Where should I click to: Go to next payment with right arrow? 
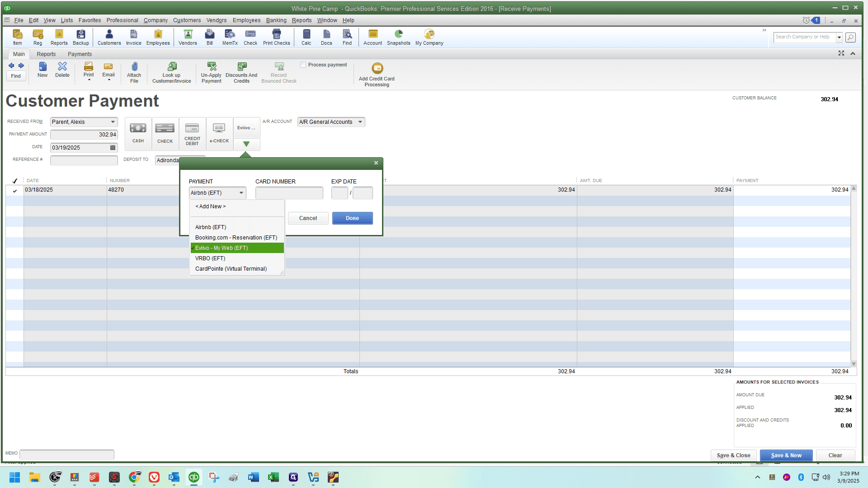pyautogui.click(x=21, y=66)
